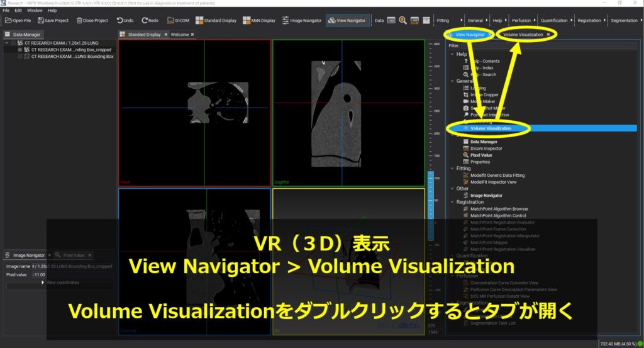Viewport: 644px width, 348px height.
Task: Open Data Manager in navigator list
Action: pyautogui.click(x=480, y=142)
